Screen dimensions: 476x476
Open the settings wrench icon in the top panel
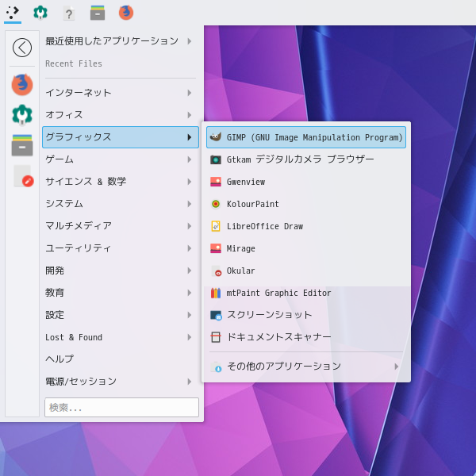40,13
